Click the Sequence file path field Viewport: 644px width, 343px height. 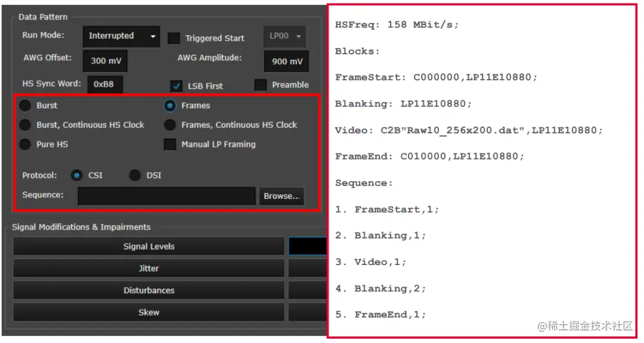click(x=167, y=196)
